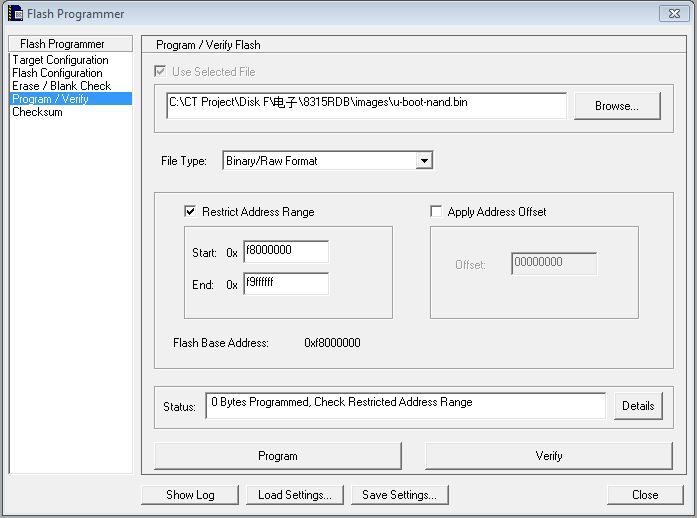The height and width of the screenshot is (518, 697).
Task: Open Target Configuration panel
Action: (60, 60)
